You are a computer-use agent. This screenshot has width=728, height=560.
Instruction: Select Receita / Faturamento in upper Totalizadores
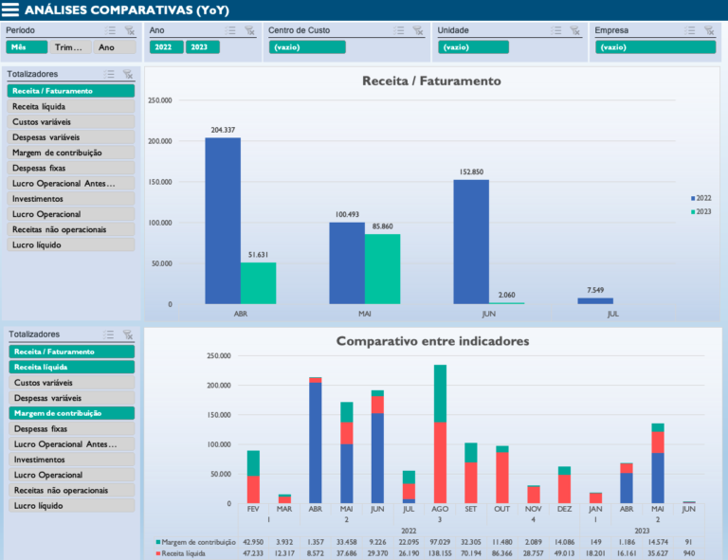coord(70,91)
